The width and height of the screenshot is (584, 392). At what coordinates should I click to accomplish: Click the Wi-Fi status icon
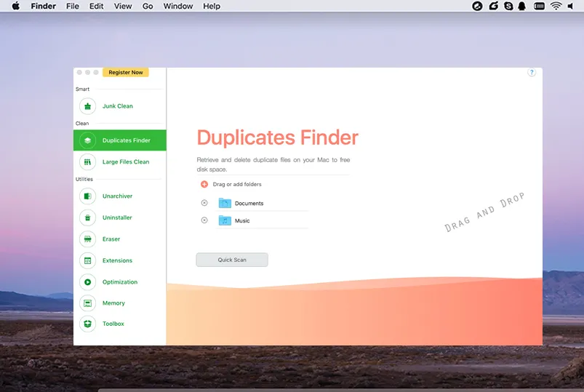556,7
